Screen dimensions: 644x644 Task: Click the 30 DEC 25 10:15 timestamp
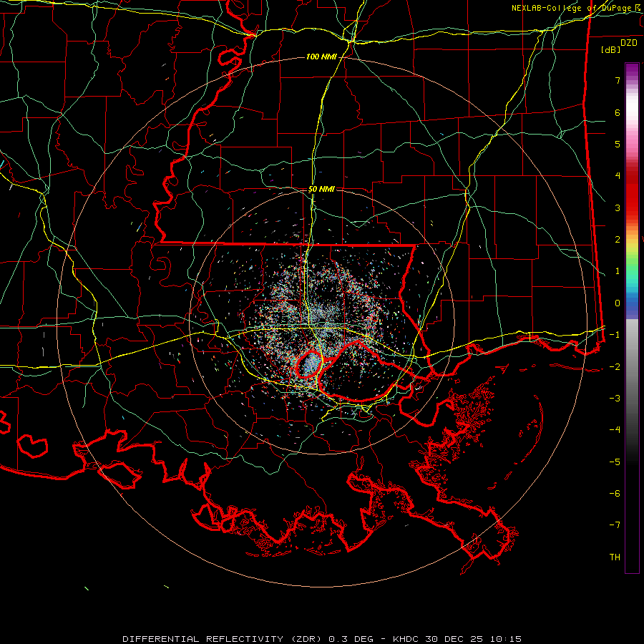point(472,639)
